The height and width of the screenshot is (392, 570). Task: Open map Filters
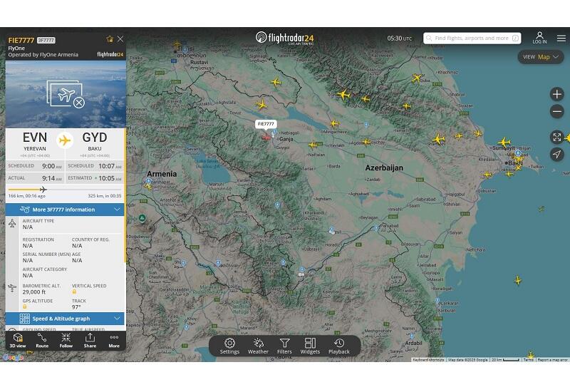click(284, 346)
